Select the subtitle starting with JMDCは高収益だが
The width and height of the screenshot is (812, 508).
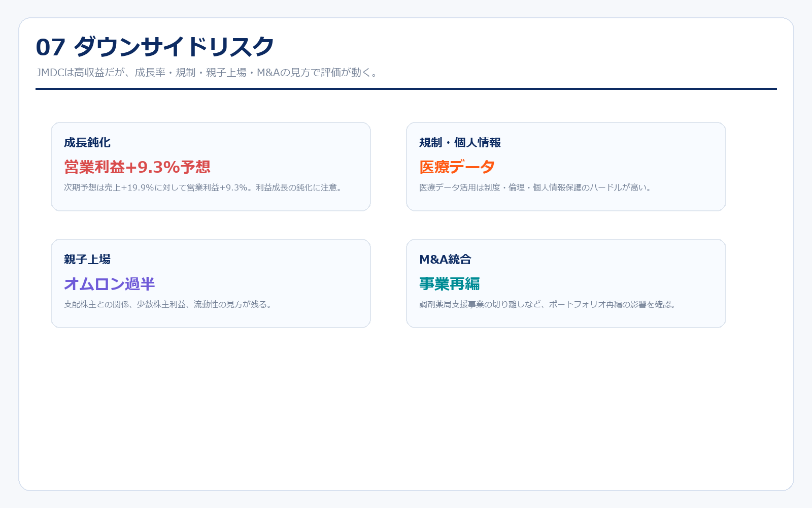pyautogui.click(x=208, y=73)
